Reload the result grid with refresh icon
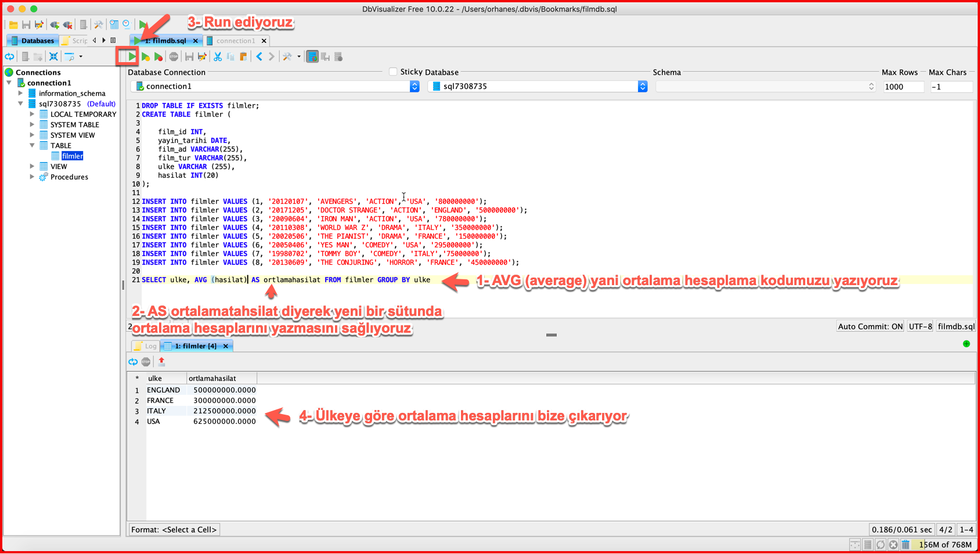 [133, 362]
